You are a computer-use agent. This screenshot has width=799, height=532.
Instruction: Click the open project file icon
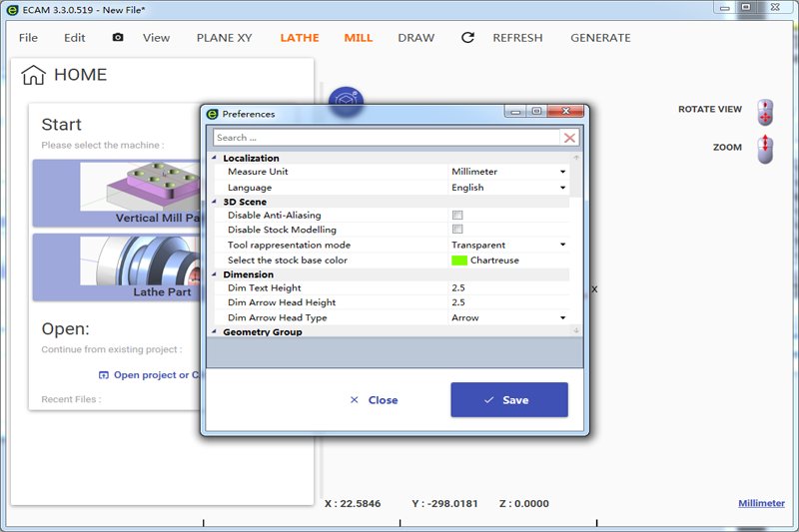(x=104, y=375)
